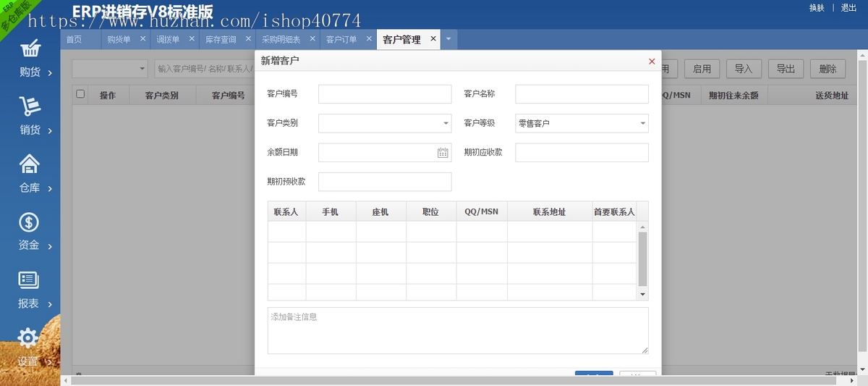The image size is (868, 386).
Task: Open the calendar picker for 余额日期
Action: tap(443, 153)
